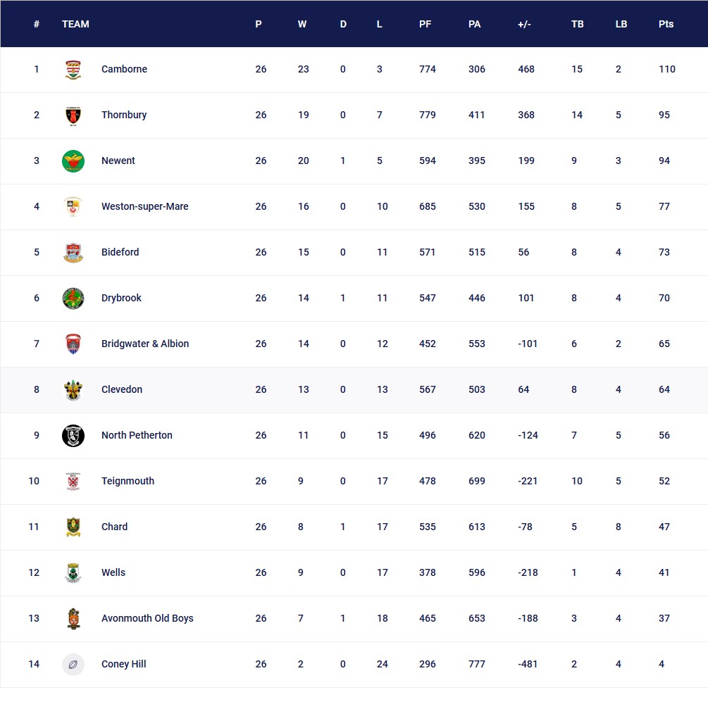
Task: Click the TEAM column header
Action: pyautogui.click(x=75, y=24)
